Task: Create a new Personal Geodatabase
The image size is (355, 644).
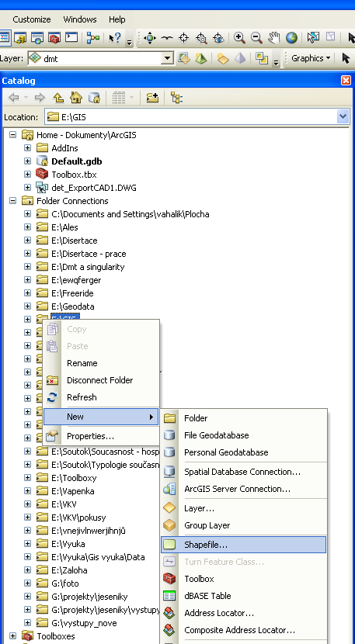Action: pyautogui.click(x=243, y=452)
